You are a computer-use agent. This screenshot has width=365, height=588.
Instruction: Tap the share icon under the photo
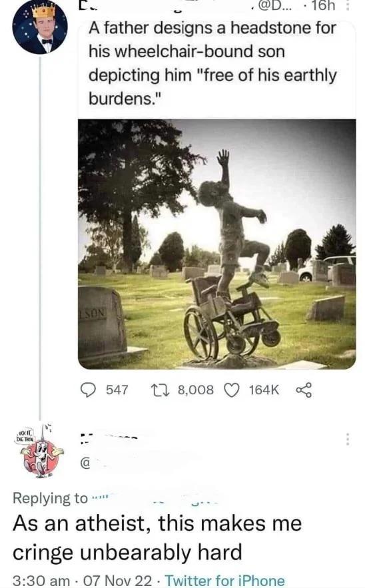(304, 390)
